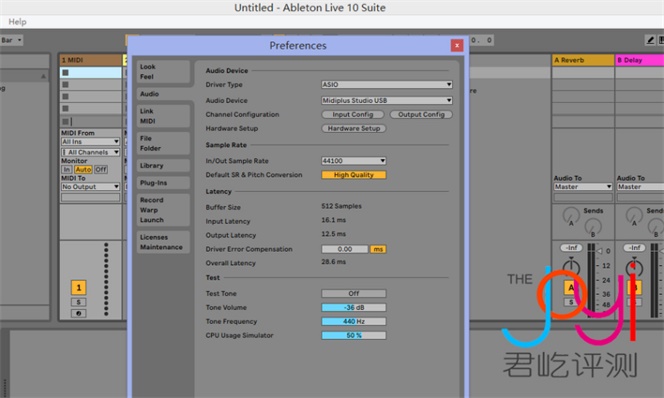Open B Delay Audio To Master dropdown
664x398 pixels.
[x=640, y=187]
